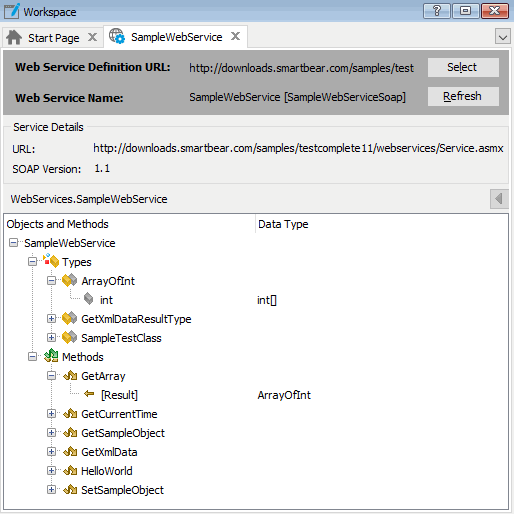
Task: Click the [Result] return arrow icon
Action: tap(89, 394)
